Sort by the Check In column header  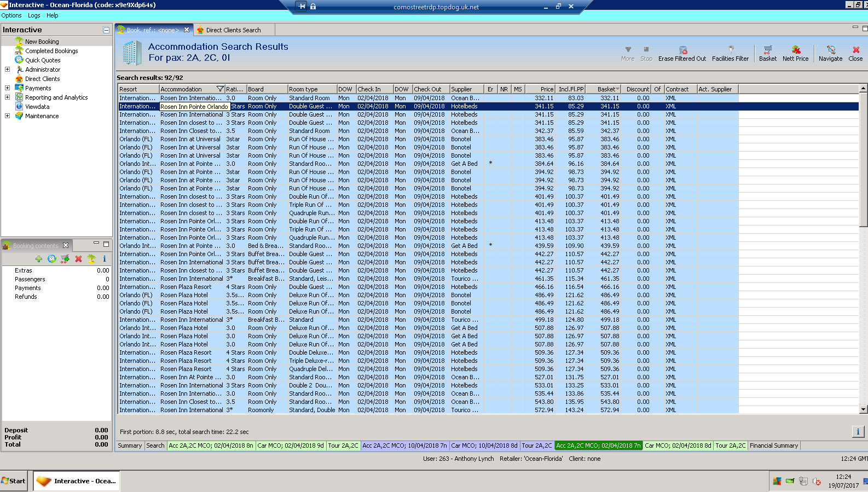tap(375, 89)
